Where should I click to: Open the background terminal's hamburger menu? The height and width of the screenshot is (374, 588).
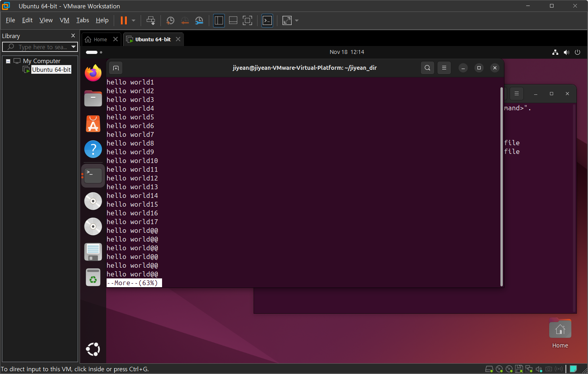coord(517,94)
